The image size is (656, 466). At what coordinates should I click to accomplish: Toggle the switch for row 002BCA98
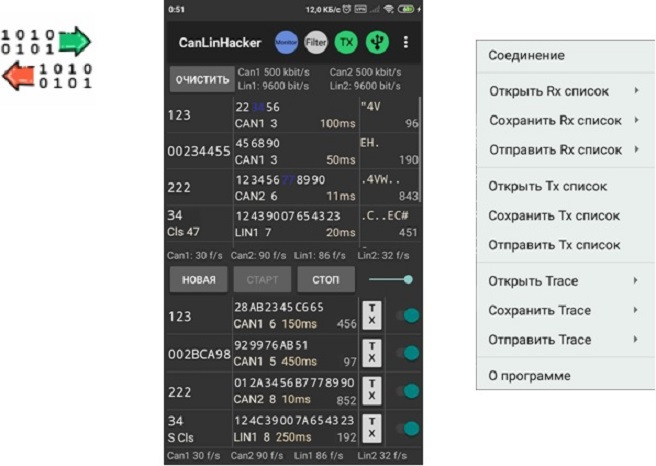point(407,353)
